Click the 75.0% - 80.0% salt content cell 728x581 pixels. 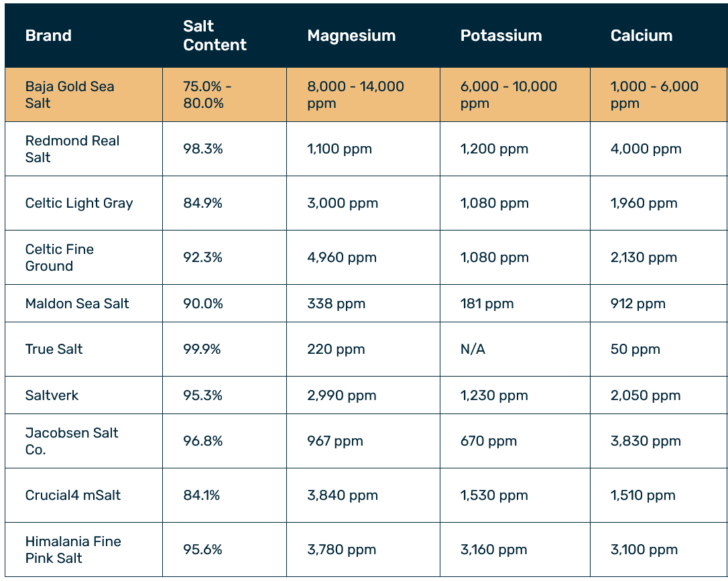tap(225, 94)
